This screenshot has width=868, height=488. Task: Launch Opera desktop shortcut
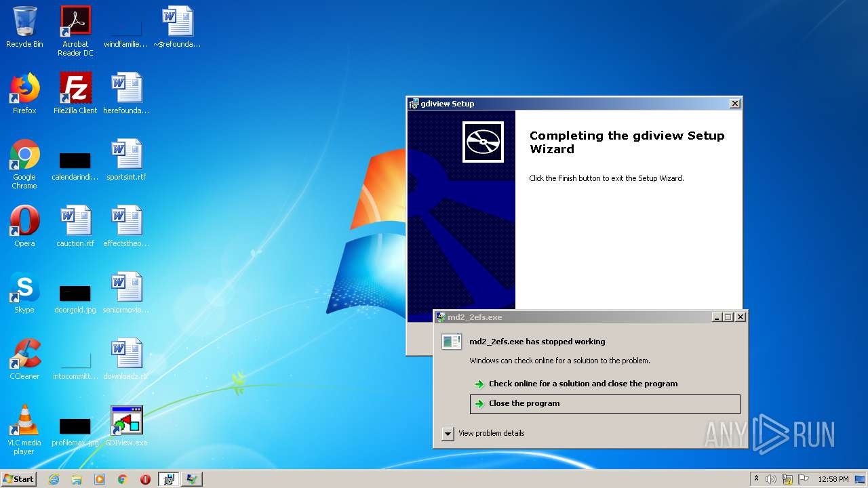tap(24, 226)
